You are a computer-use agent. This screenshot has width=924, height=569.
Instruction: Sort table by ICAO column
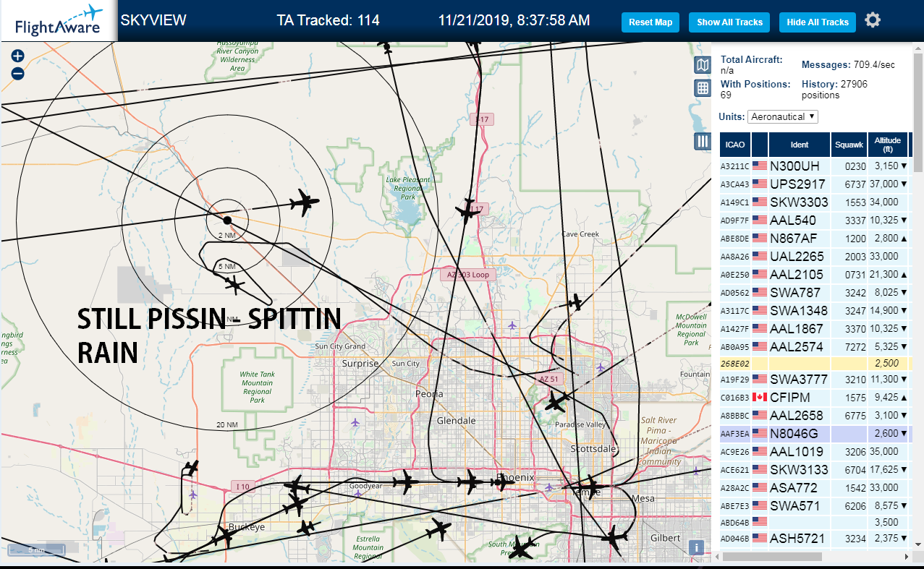735,145
